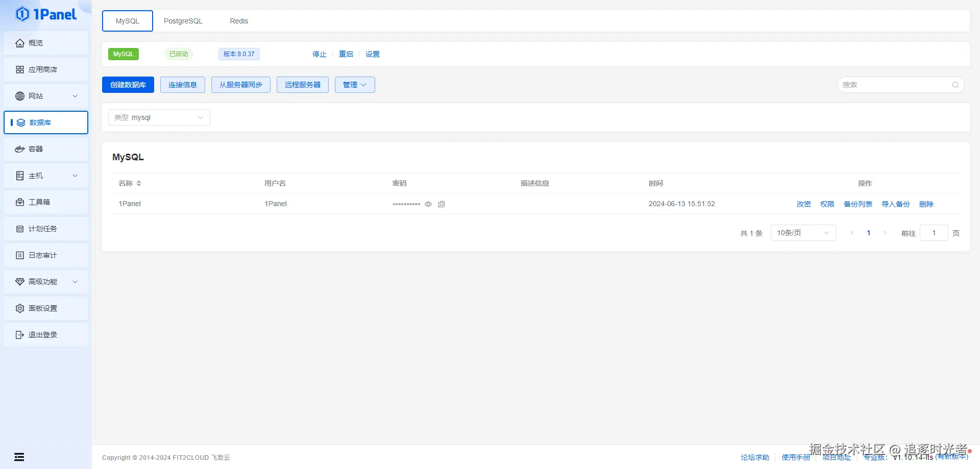Click the 密码 column header
Screen dimensions: 980x469
(x=400, y=183)
